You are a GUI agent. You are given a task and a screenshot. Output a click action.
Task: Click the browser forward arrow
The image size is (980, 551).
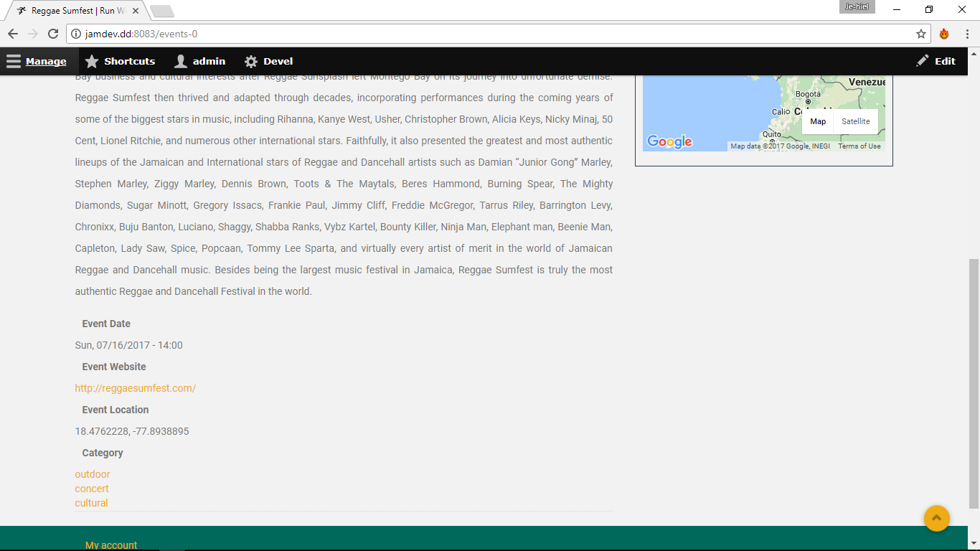click(x=33, y=34)
